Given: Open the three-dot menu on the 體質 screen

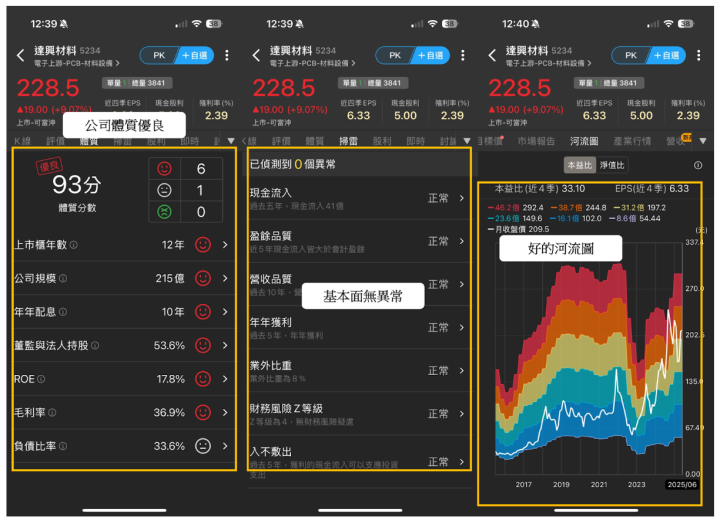Looking at the screenshot, I should 227,56.
